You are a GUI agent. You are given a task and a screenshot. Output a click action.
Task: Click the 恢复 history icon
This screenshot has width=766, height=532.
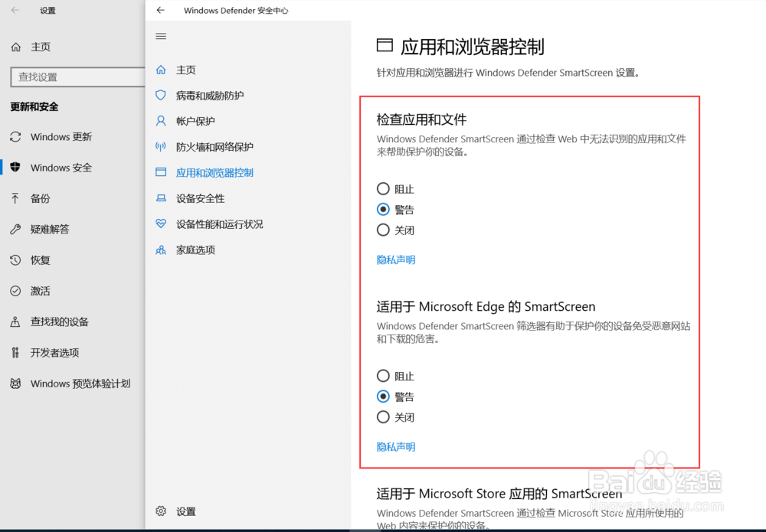[15, 260]
